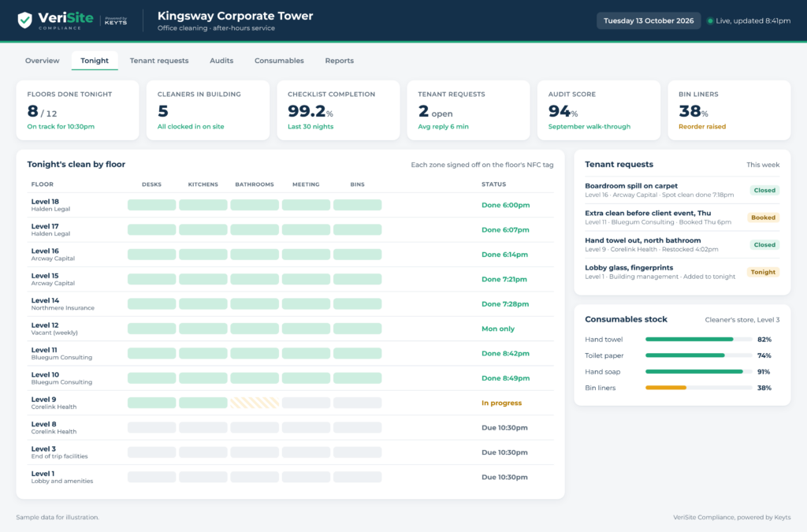Click the Closed badge for Hand towel request
This screenshot has height=532, width=807.
pyautogui.click(x=764, y=245)
